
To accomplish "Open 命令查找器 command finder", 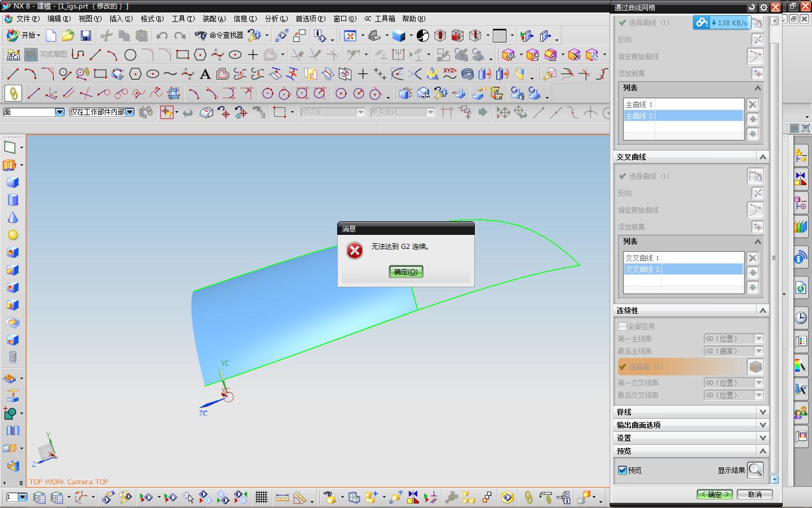I will click(219, 35).
